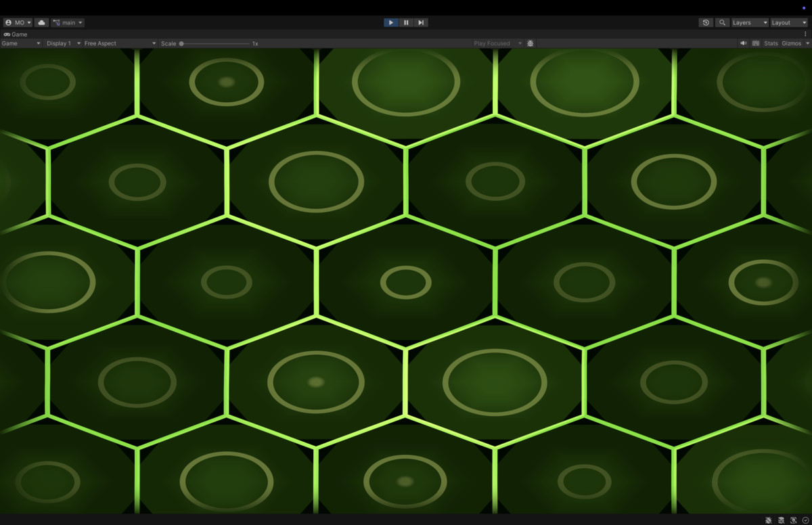Open the Gizmos dropdown arrow
Image resolution: width=812 pixels, height=525 pixels.
(x=807, y=43)
